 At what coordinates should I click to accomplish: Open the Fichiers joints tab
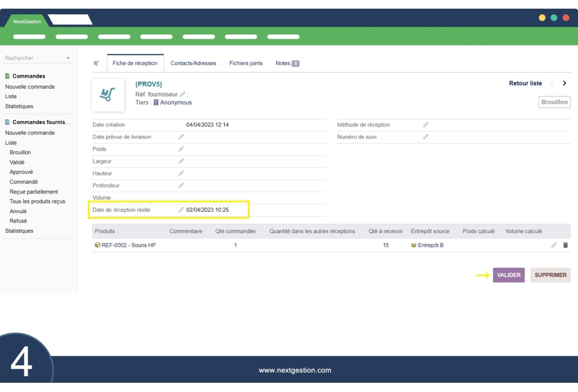pos(246,64)
